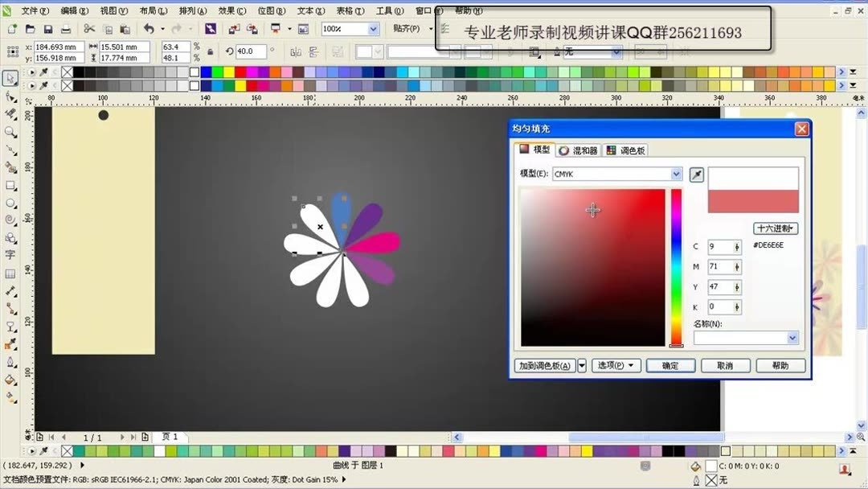Click the rotation angle field showing 40.0
This screenshot has height=489, width=868.
point(251,51)
